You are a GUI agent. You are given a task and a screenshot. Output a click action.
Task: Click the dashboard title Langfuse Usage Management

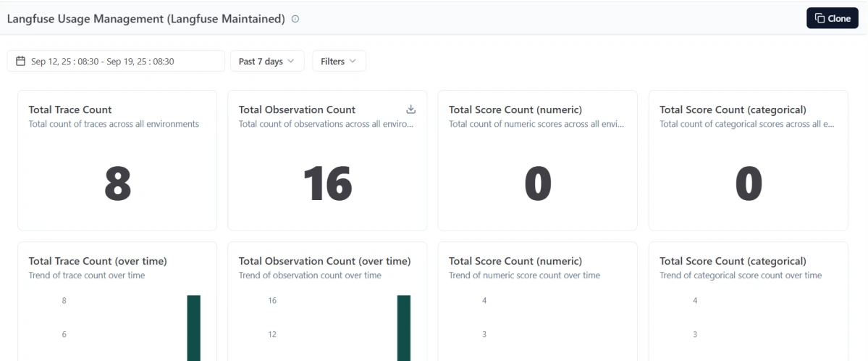(146, 19)
